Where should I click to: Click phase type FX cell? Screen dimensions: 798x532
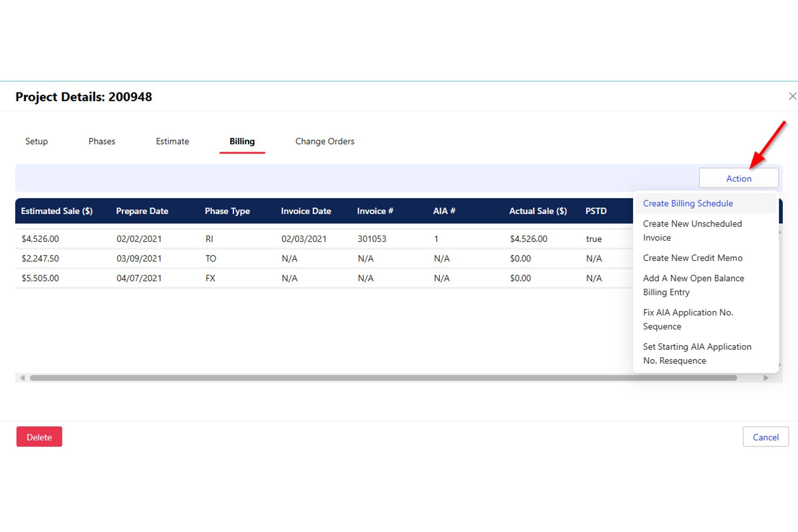pos(210,278)
